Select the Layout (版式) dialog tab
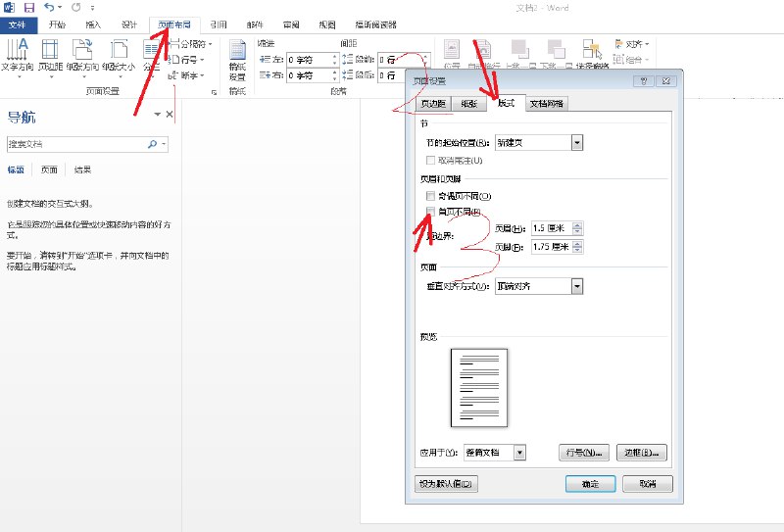Screen dimensions: 784x532 coord(506,103)
